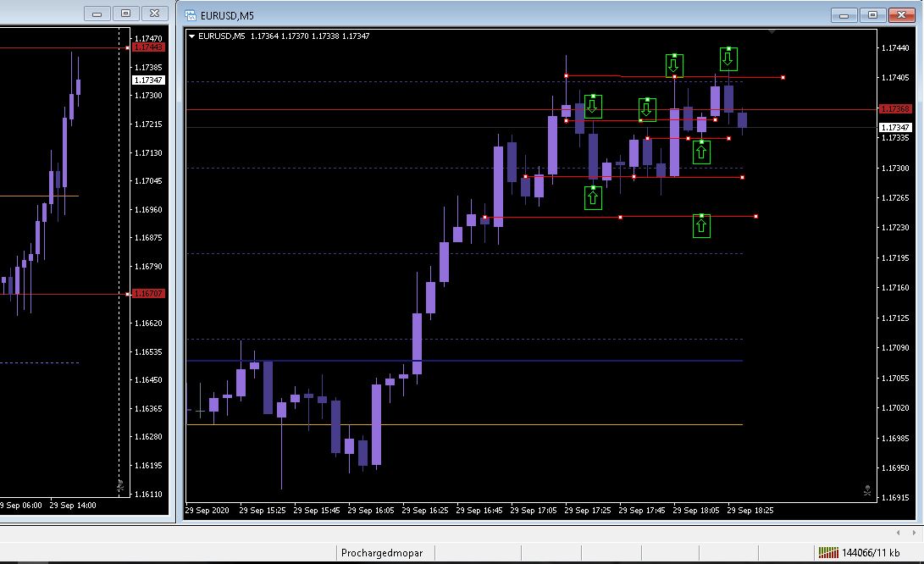Click the 29 Sep 15:25 time label
Image resolution: width=924 pixels, height=564 pixels.
pyautogui.click(x=263, y=511)
